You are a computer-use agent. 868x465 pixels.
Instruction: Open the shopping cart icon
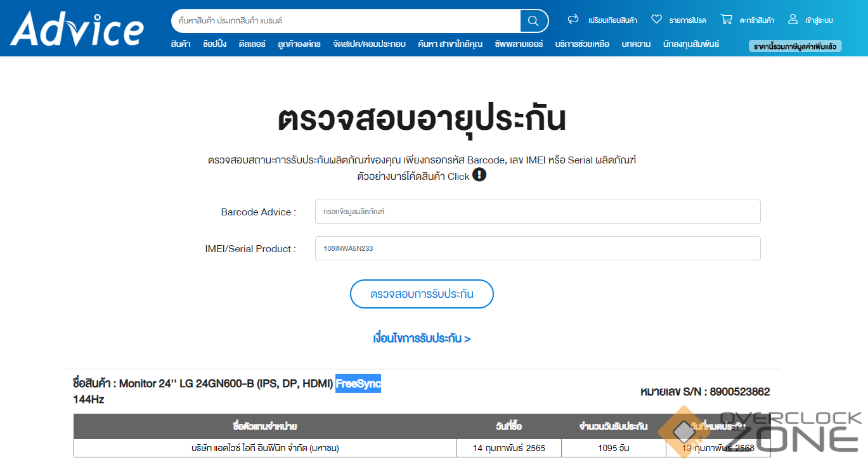[727, 20]
